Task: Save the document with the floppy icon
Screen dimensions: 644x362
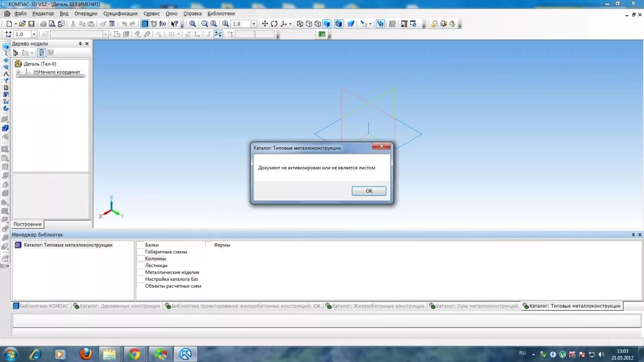Action: [x=31, y=24]
